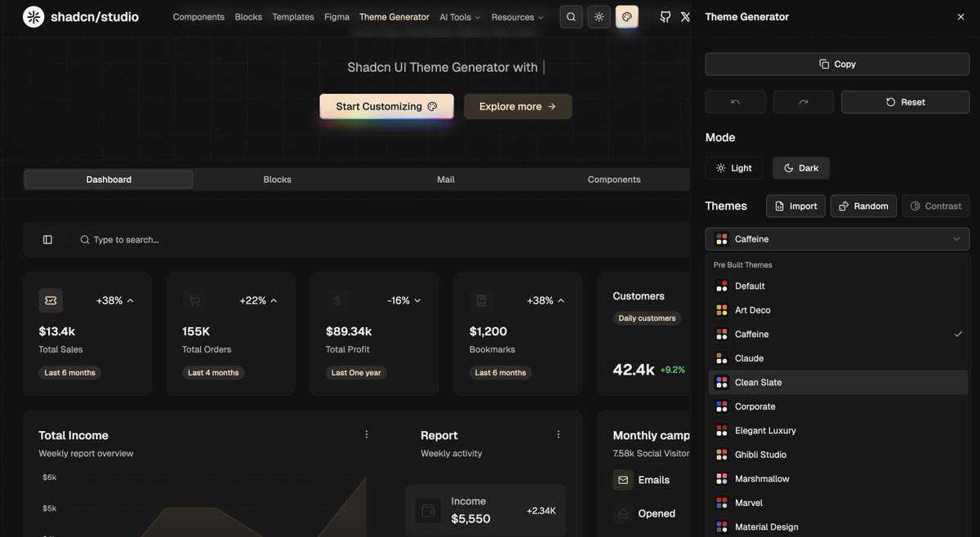Click the redo arrow button
This screenshot has width=980, height=537.
(804, 102)
